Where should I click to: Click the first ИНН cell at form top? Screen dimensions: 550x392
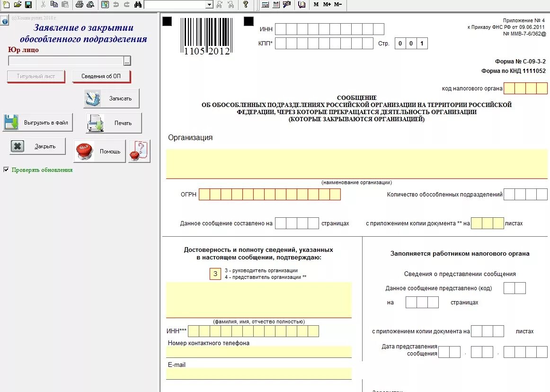[281, 29]
